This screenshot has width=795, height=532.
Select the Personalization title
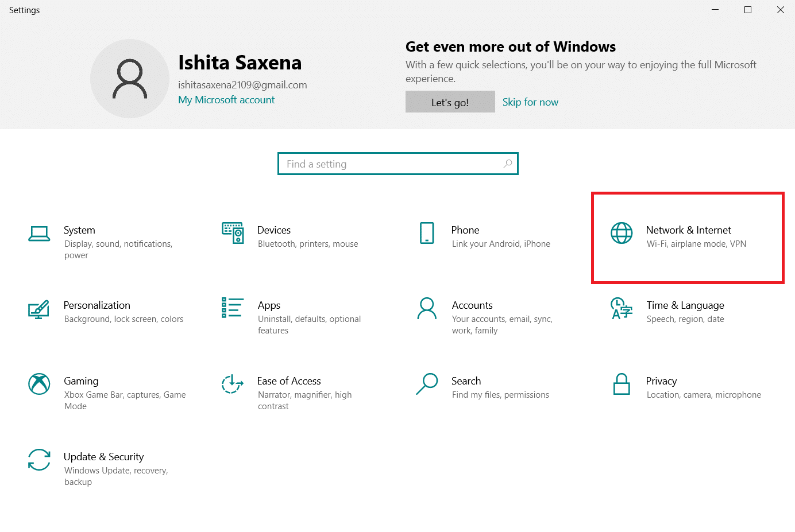pos(97,305)
